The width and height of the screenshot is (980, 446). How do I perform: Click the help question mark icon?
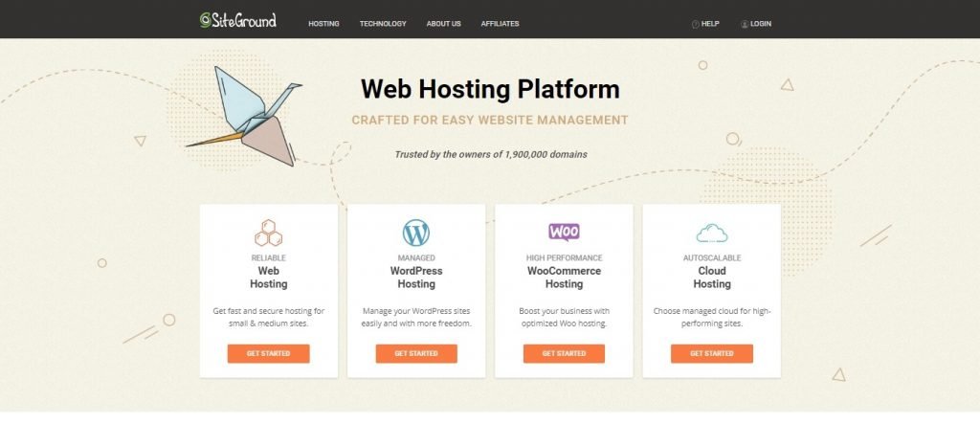coord(695,24)
